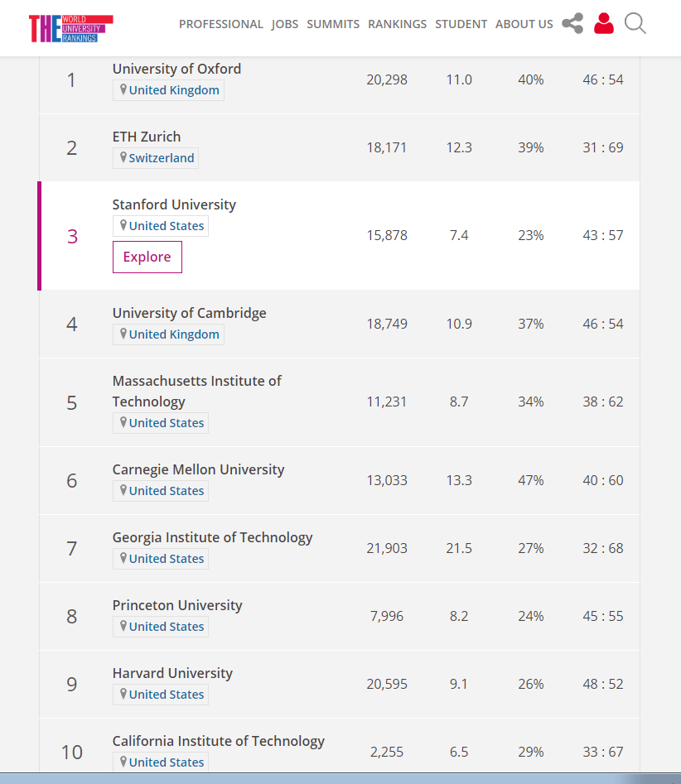Image resolution: width=681 pixels, height=784 pixels.
Task: Click the THE World University Rankings logo
Action: pyautogui.click(x=70, y=28)
